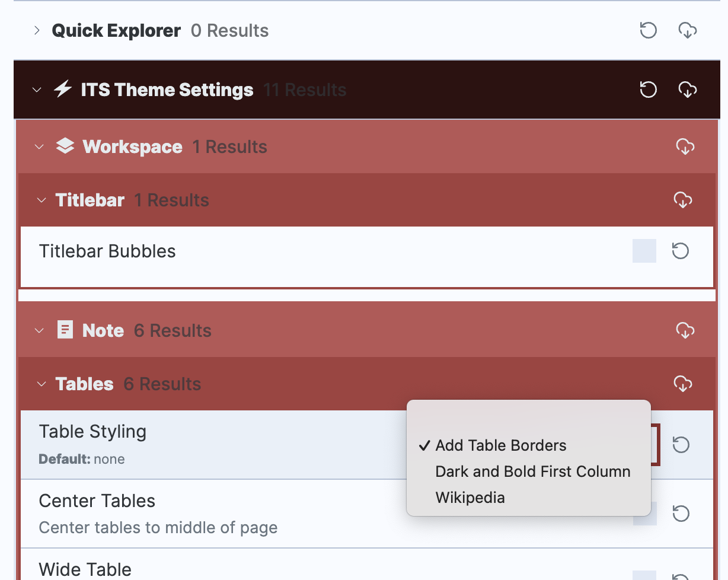Select the checked Add Table Borders option
The image size is (728, 580).
(x=501, y=445)
